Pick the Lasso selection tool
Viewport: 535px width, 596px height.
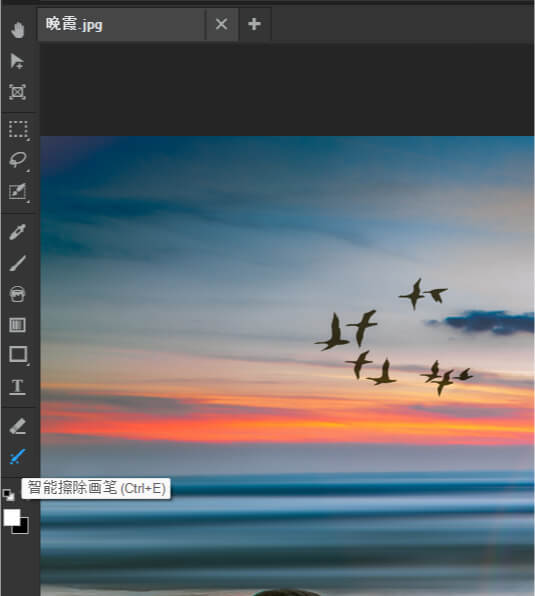pyautogui.click(x=18, y=160)
